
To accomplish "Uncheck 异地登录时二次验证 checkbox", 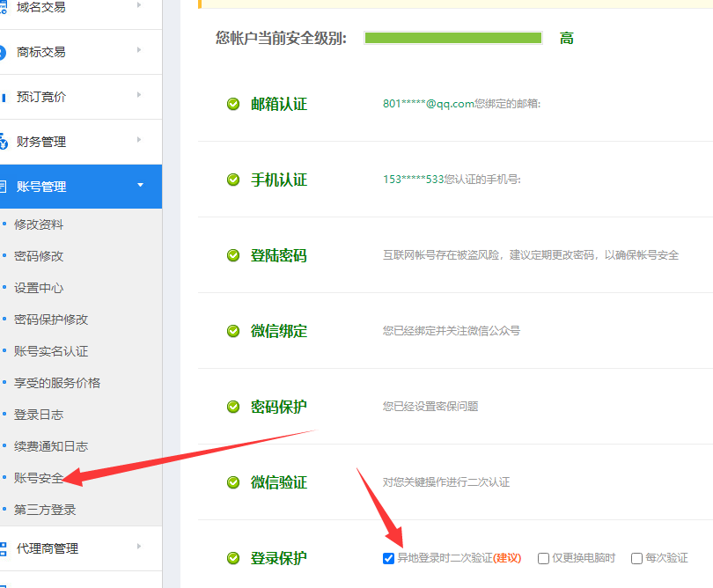I will coord(389,558).
